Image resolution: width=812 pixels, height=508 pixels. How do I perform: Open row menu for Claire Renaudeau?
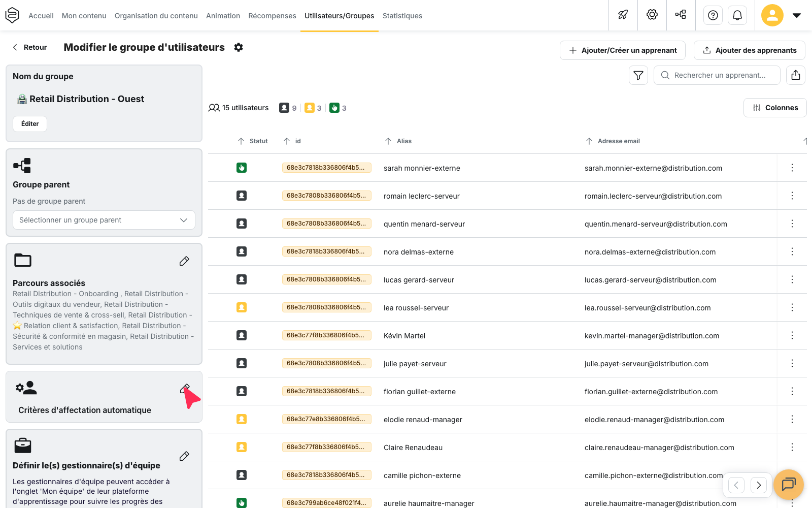792,447
